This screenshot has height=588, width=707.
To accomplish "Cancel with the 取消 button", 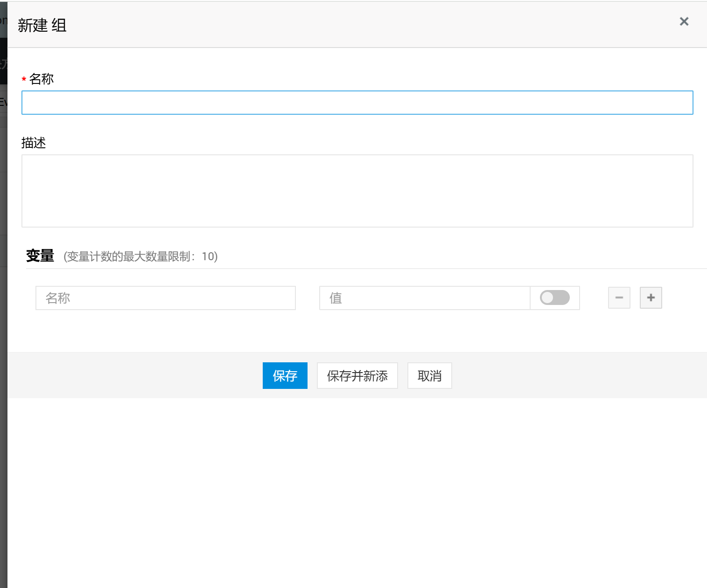I will point(429,376).
